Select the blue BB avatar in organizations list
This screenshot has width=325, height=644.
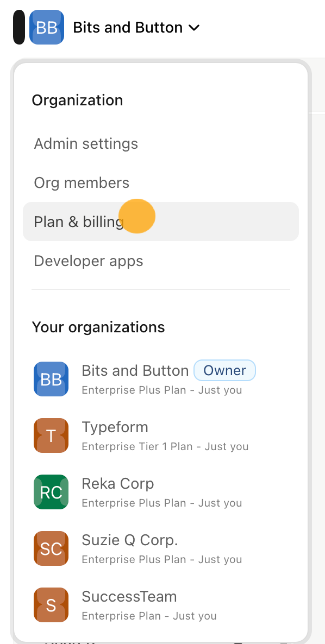51,378
